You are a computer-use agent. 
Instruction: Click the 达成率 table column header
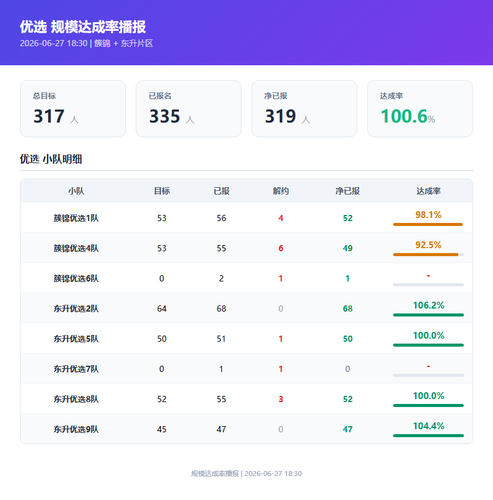(428, 191)
